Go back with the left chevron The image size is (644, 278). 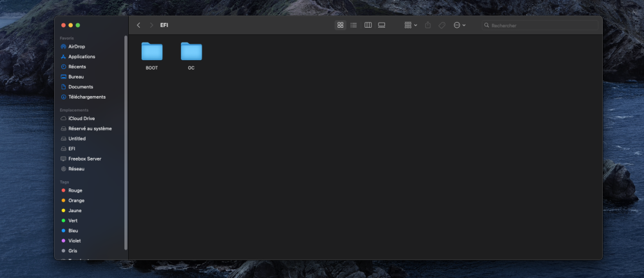point(138,25)
